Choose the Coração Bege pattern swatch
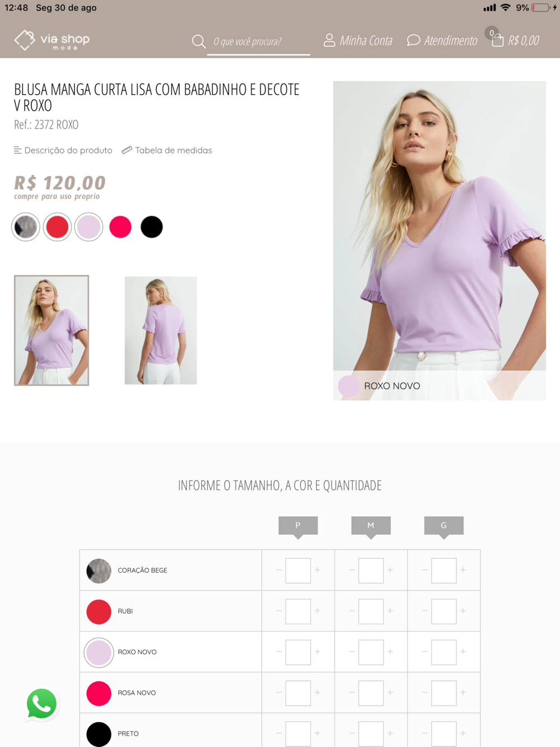 point(26,227)
